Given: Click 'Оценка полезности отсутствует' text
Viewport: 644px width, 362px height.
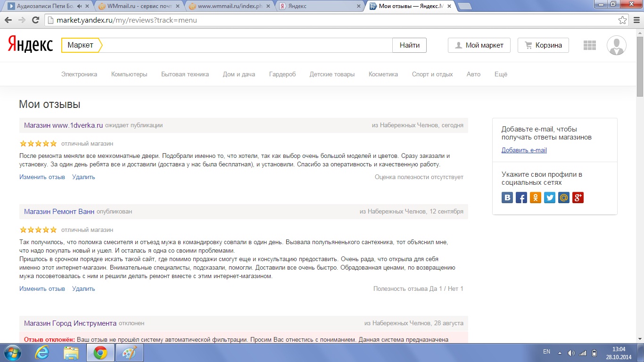Looking at the screenshot, I should (419, 177).
